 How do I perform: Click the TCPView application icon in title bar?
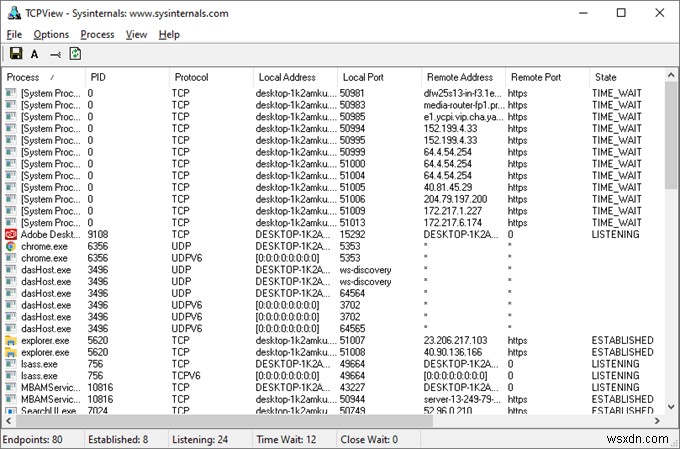coord(14,13)
